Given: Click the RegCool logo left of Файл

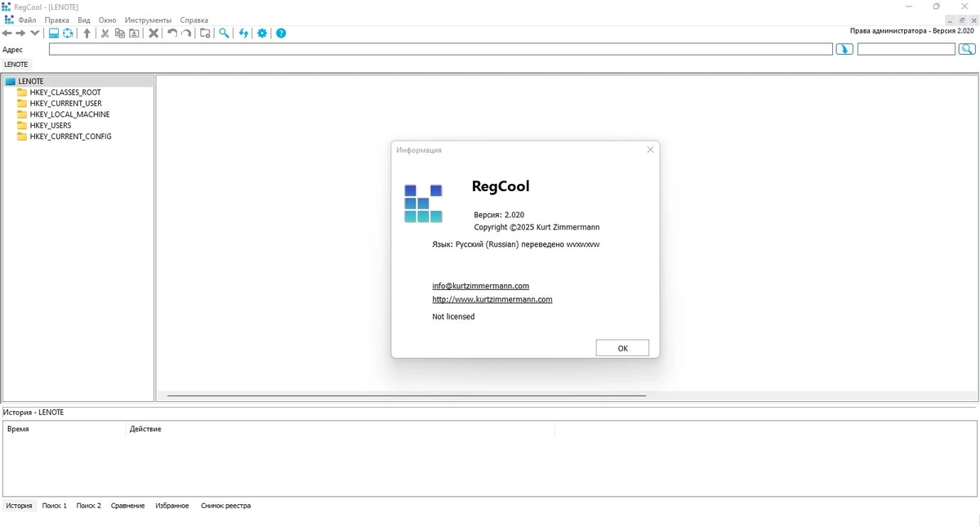Looking at the screenshot, I should (x=8, y=20).
